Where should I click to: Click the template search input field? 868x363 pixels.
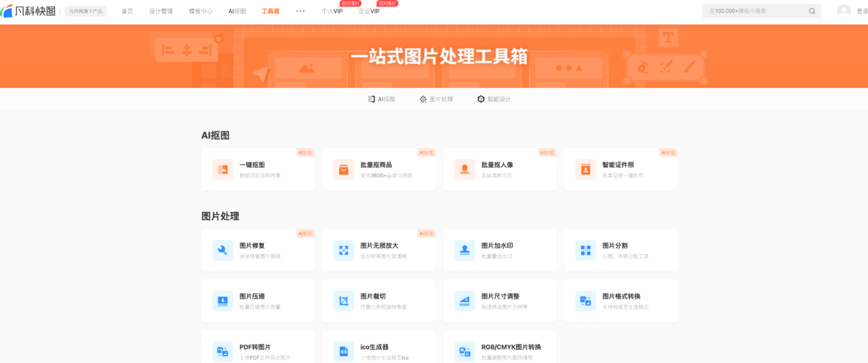coord(762,11)
